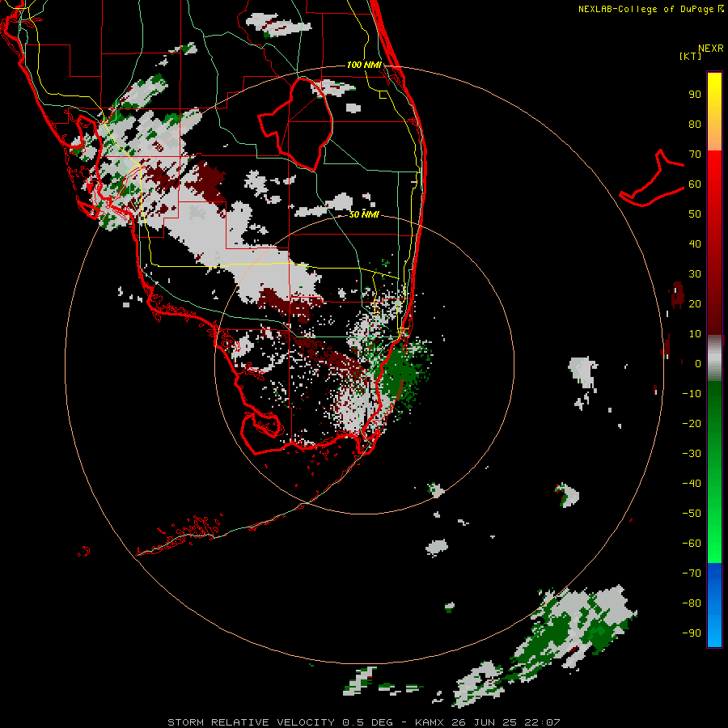Select the 30 knot scale label

click(695, 274)
